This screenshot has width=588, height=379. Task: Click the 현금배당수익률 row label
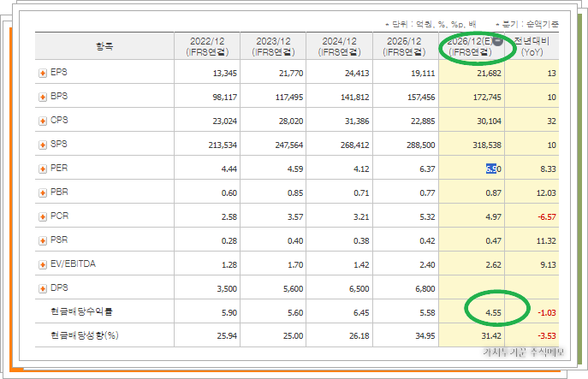pos(81,311)
